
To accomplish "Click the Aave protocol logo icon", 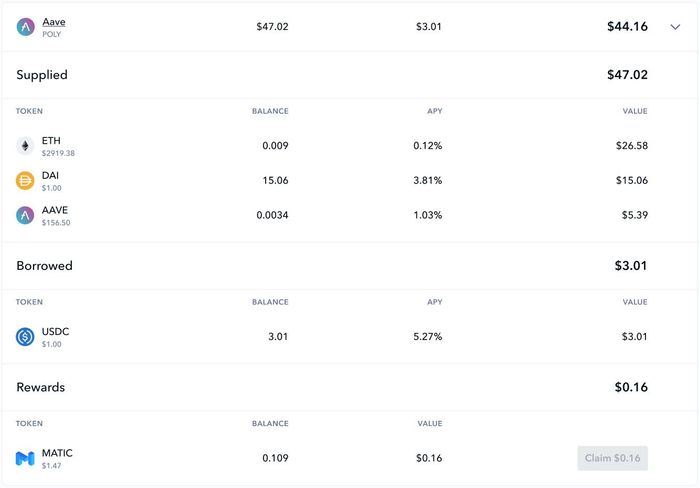I will pos(25,27).
